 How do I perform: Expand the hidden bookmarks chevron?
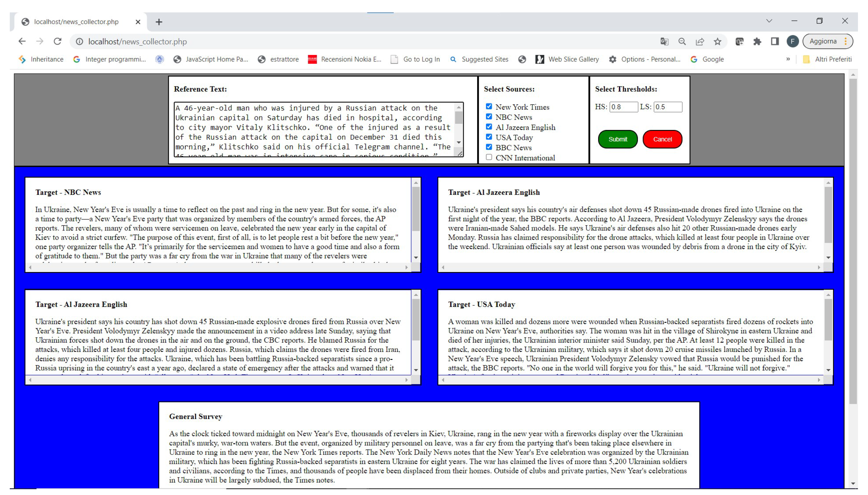[788, 59]
